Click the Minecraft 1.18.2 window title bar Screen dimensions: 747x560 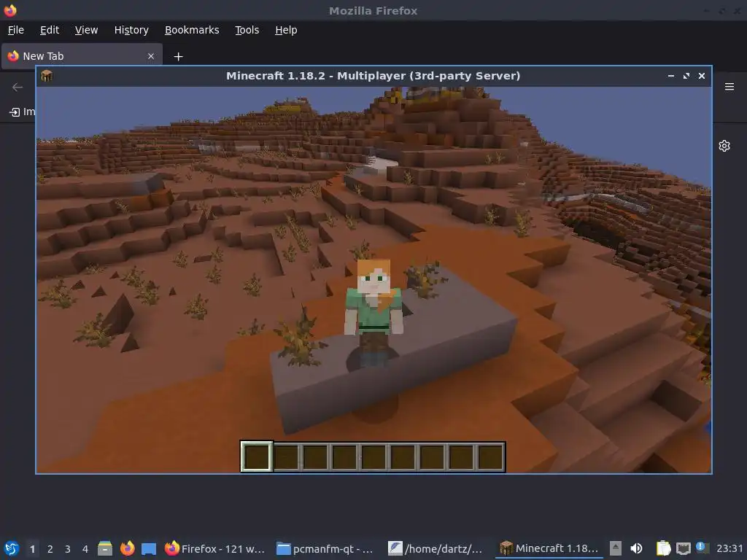pos(373,76)
